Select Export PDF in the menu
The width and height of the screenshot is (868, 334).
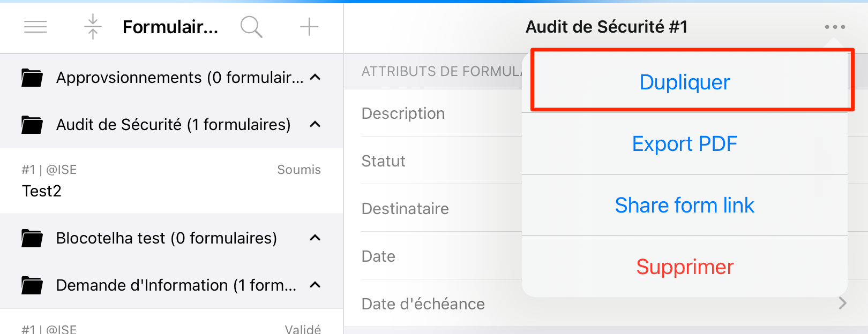(x=685, y=143)
